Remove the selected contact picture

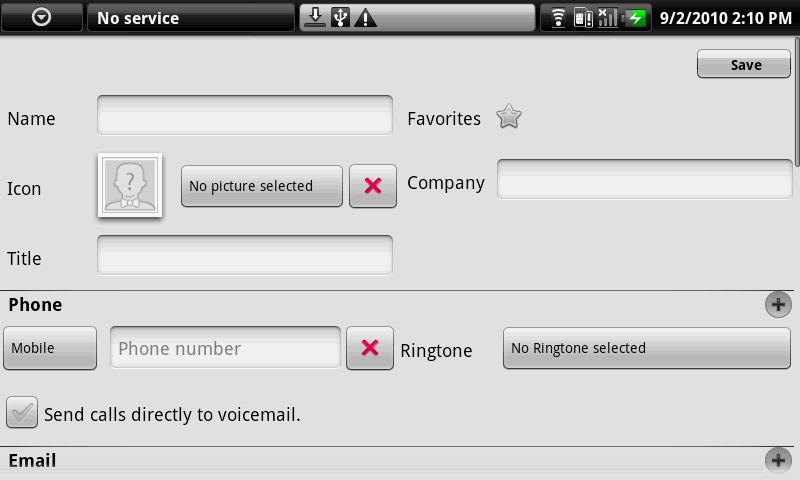tap(373, 186)
